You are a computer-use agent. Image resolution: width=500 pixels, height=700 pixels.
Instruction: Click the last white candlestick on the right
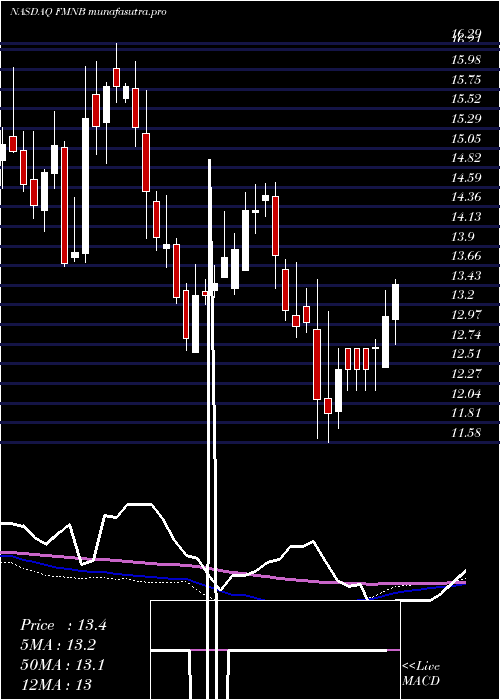click(x=396, y=302)
